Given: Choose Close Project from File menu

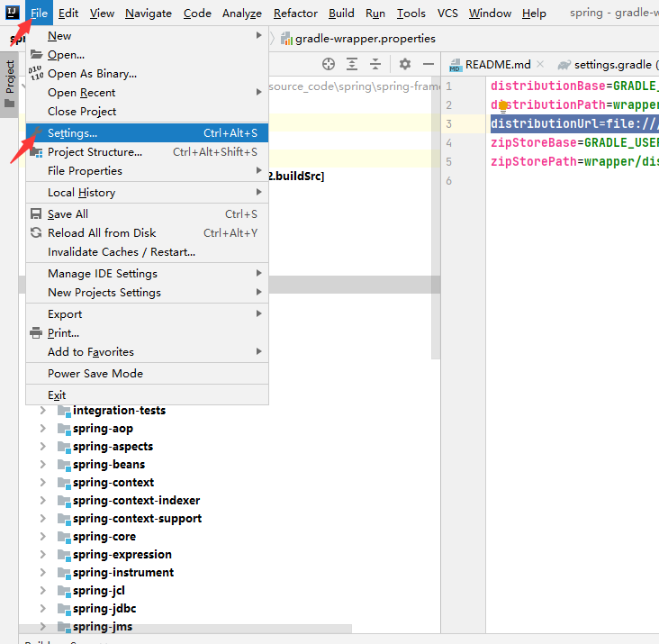Looking at the screenshot, I should pos(147,112).
